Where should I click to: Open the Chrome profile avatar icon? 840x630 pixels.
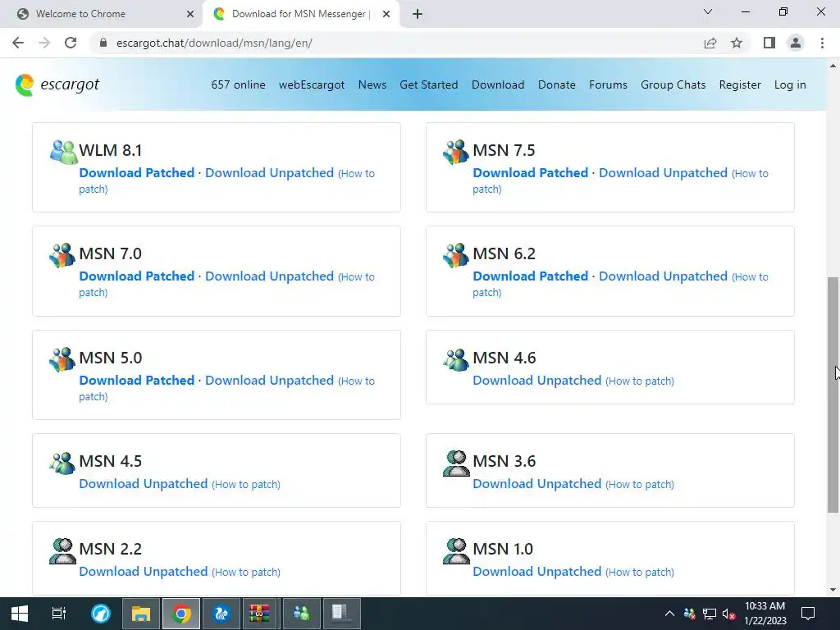point(796,43)
